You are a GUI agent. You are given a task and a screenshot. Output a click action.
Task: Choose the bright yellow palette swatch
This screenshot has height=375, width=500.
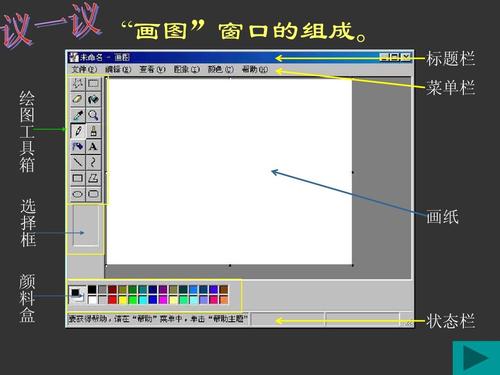click(123, 300)
